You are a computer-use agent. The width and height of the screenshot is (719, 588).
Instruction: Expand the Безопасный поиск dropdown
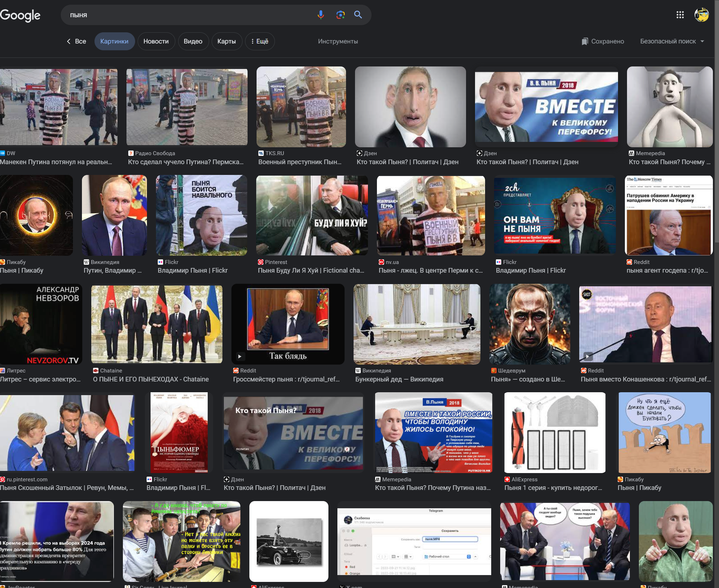click(x=672, y=41)
